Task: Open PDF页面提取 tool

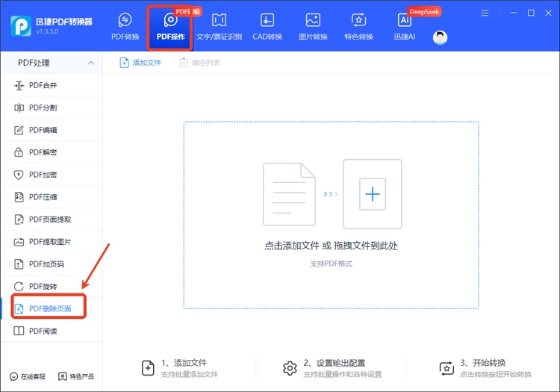Action: (x=52, y=220)
